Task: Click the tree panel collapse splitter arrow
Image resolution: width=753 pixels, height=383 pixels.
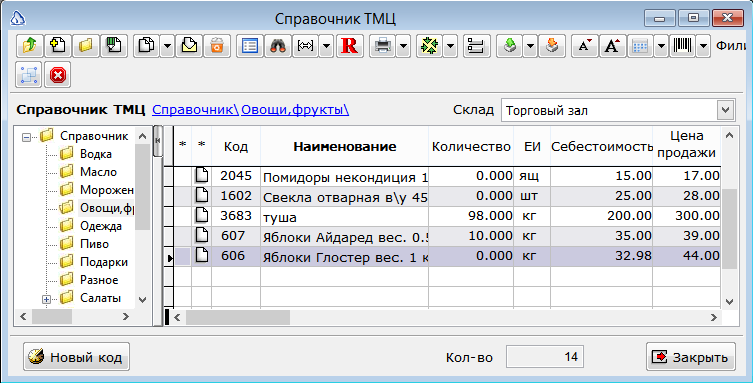Action: pos(158,141)
